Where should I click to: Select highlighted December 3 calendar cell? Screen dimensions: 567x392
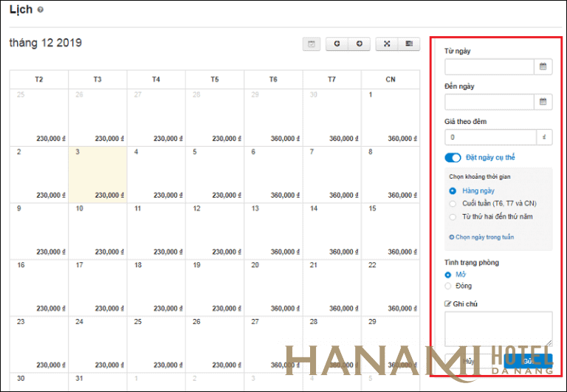[x=97, y=173]
